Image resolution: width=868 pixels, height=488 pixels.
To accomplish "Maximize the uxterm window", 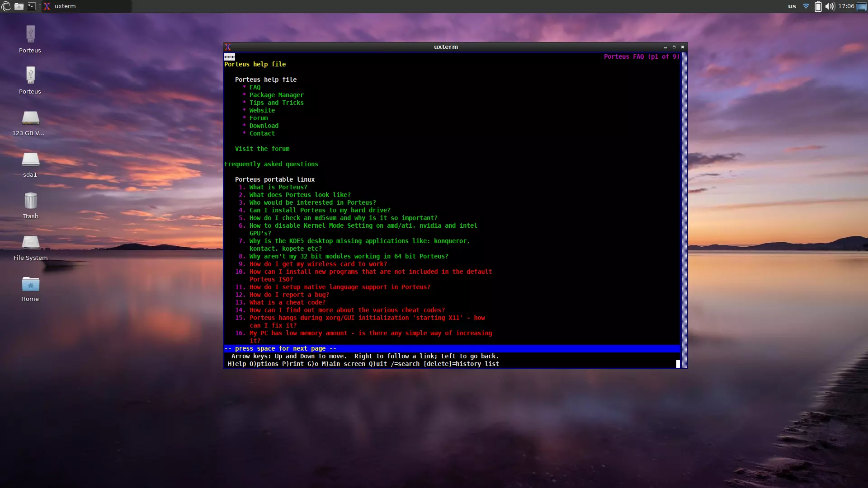I will click(x=674, y=47).
